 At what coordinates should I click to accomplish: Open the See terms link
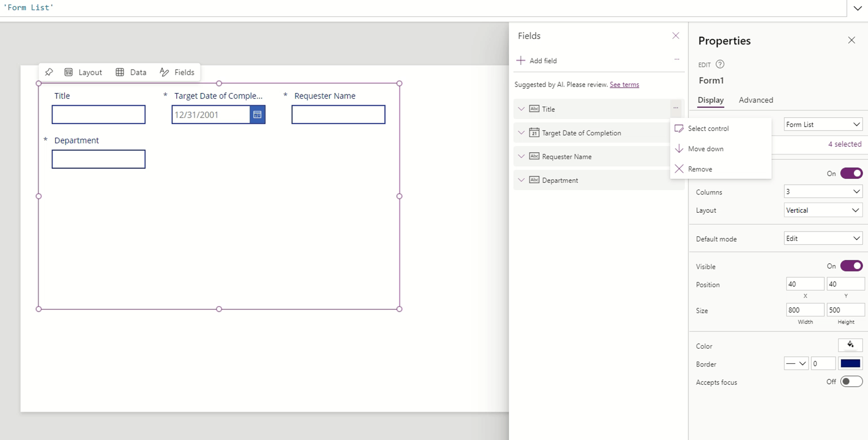tap(624, 84)
